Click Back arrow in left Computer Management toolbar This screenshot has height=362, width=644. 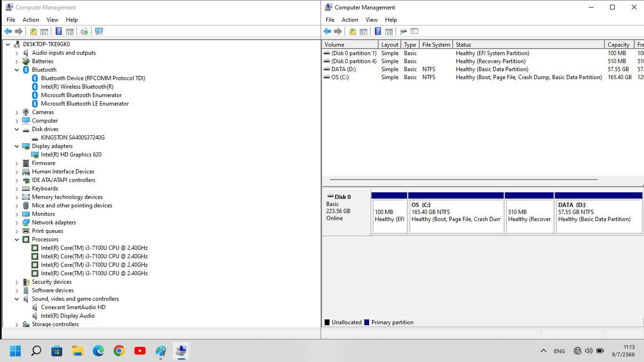[x=8, y=32]
